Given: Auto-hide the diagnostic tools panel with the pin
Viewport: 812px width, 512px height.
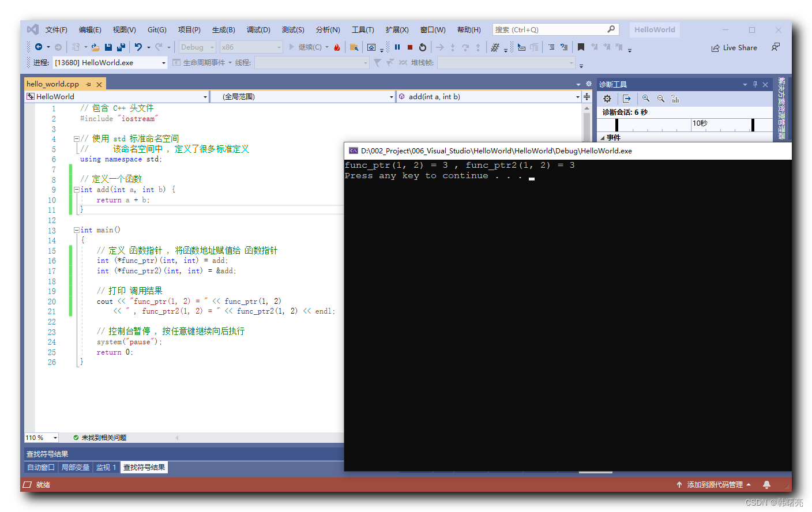Looking at the screenshot, I should [755, 84].
